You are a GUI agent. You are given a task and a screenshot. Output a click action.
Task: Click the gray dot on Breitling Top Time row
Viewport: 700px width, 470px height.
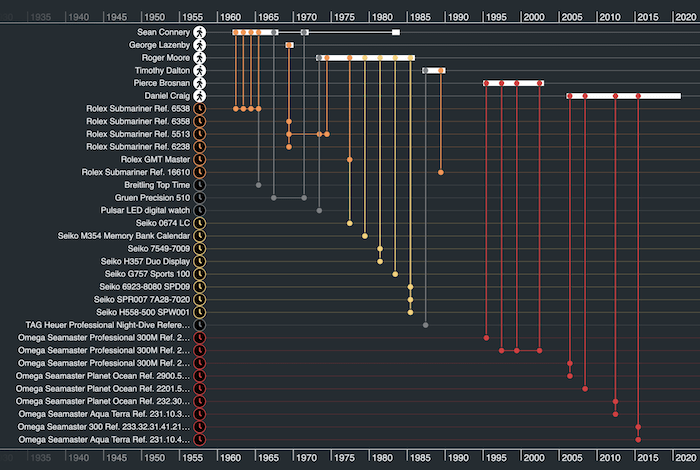pyautogui.click(x=258, y=185)
